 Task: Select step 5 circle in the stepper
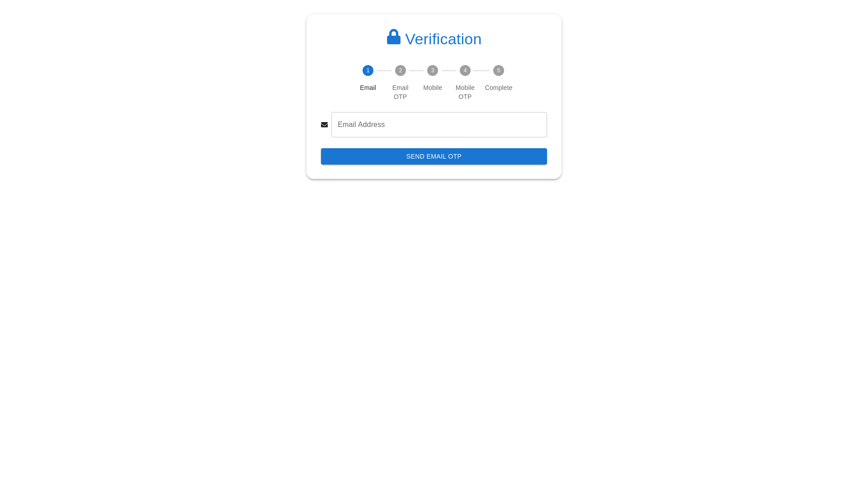499,70
